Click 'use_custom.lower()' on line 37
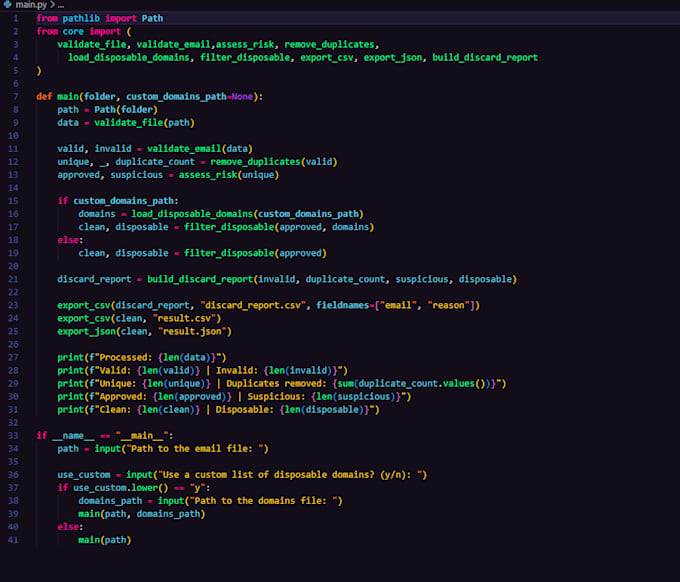 click(121, 488)
